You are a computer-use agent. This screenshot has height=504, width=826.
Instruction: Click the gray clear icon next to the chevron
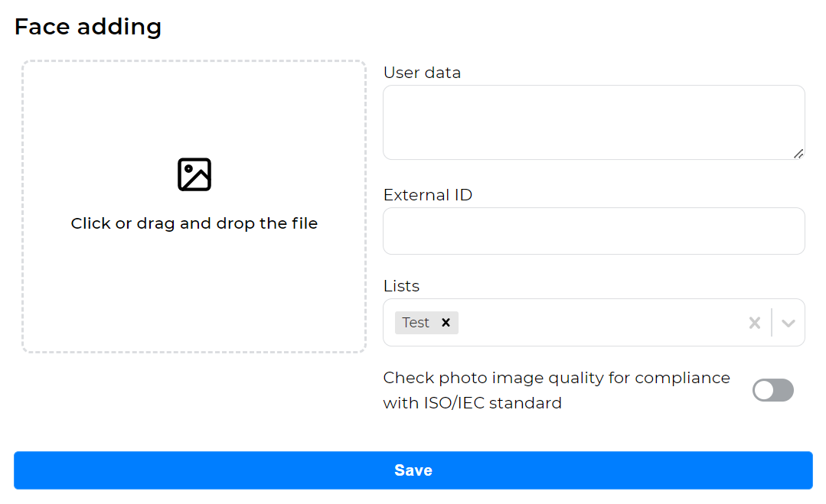tap(754, 322)
